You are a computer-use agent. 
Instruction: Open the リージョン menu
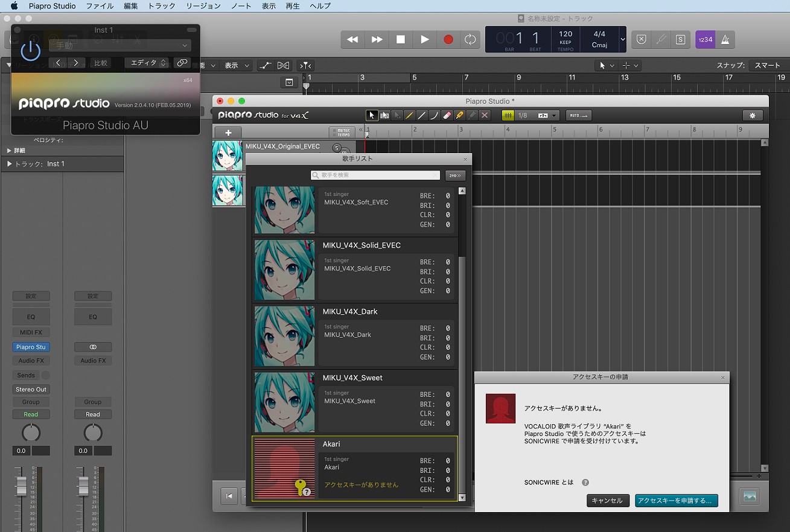pyautogui.click(x=203, y=6)
